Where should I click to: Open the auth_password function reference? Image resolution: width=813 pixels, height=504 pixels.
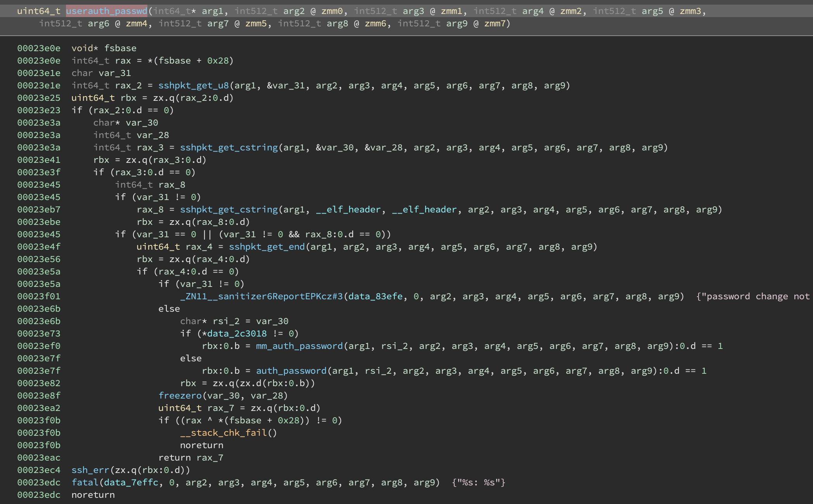coord(291,371)
